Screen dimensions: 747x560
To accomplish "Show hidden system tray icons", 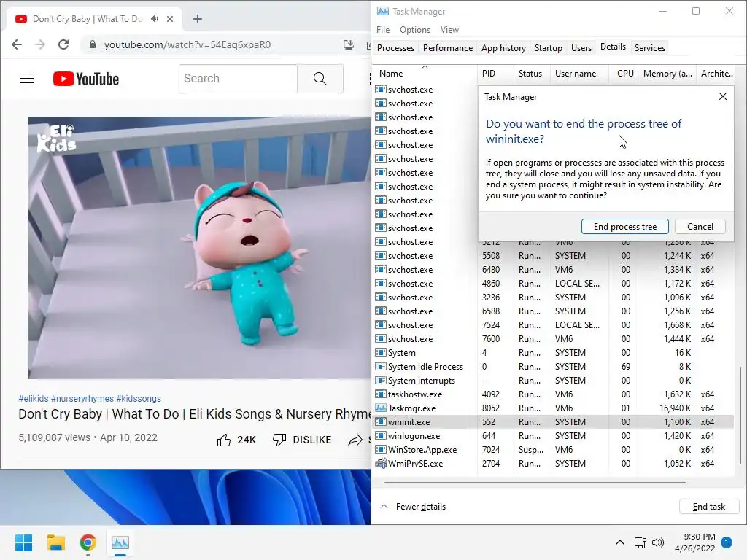I will pyautogui.click(x=620, y=542).
